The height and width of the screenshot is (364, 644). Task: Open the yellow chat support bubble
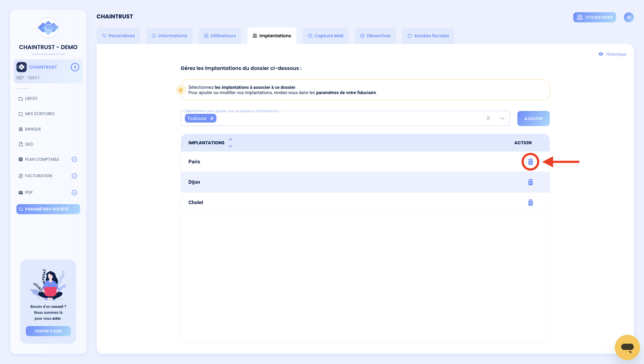click(627, 348)
